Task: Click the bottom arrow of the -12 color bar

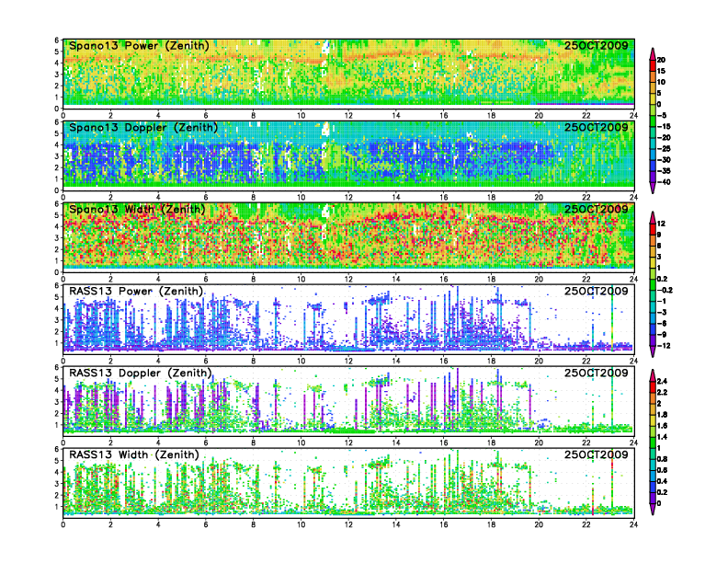Action: tap(653, 351)
